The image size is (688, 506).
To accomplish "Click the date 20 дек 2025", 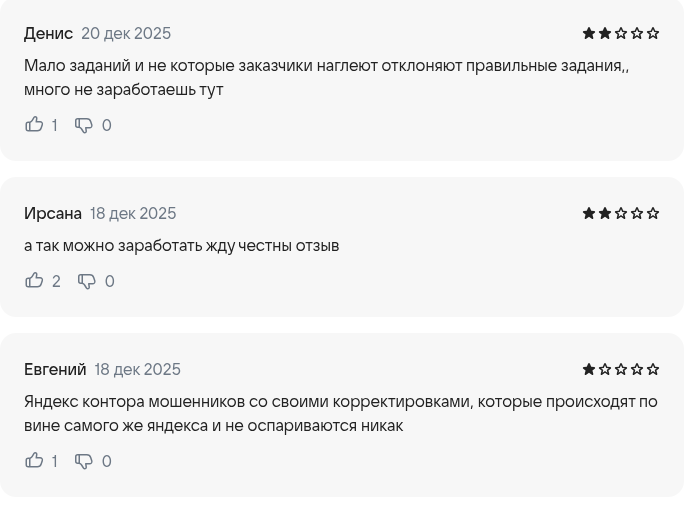I will [126, 33].
